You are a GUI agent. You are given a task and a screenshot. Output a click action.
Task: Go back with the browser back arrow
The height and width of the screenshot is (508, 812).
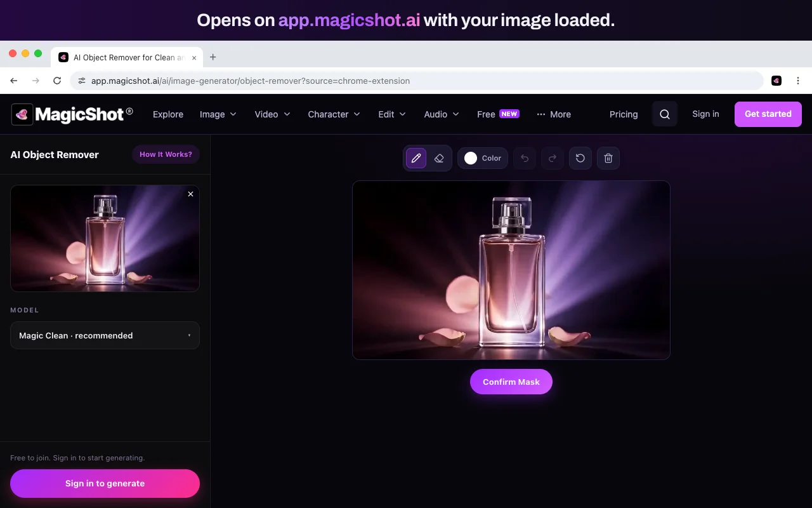14,81
